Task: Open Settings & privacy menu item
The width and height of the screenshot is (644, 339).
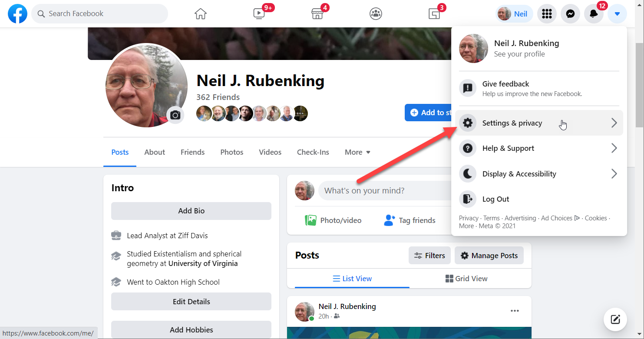Action: coord(539,123)
